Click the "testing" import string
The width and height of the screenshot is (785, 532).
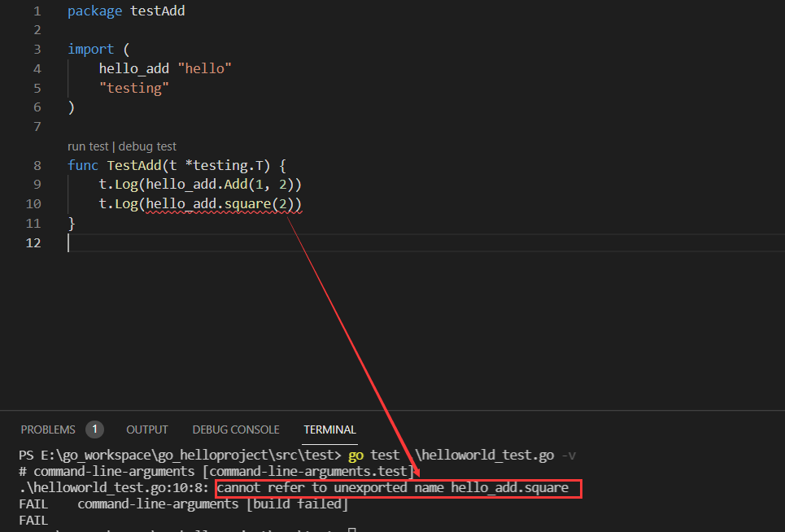pyautogui.click(x=133, y=88)
